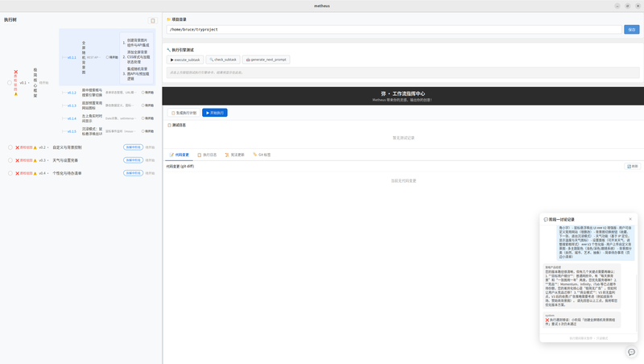This screenshot has height=364, width=644.
Task: Open the floating chat bubble button
Action: (631, 352)
